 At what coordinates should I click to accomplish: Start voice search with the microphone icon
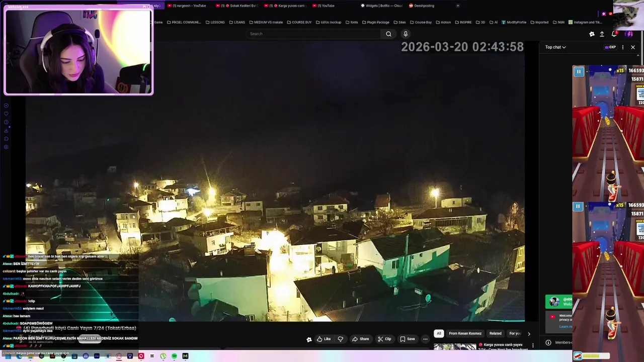(406, 34)
